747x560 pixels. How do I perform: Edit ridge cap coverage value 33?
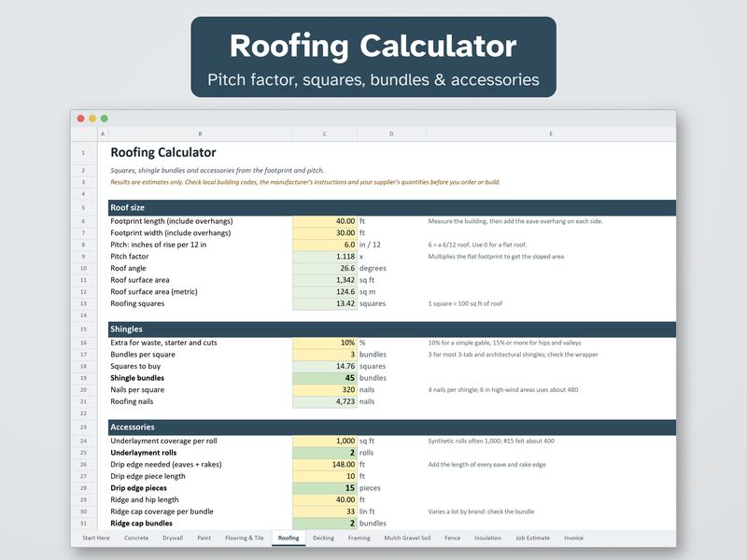click(x=324, y=511)
